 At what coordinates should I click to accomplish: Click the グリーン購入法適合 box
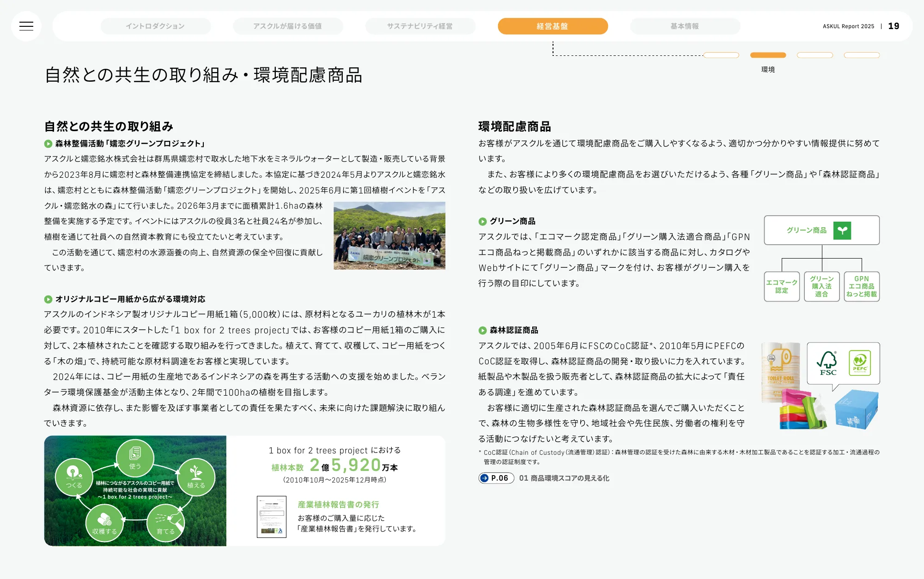coord(822,287)
